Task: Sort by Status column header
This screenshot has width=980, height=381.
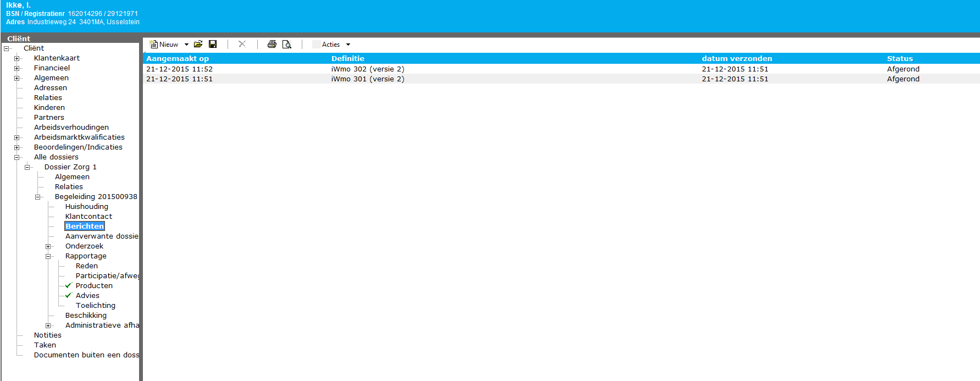Action: (900, 59)
